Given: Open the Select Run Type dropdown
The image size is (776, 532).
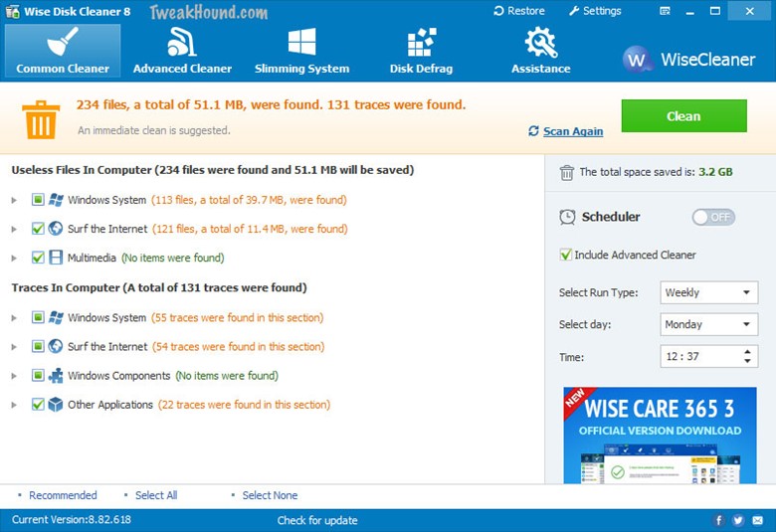Looking at the screenshot, I should click(708, 292).
